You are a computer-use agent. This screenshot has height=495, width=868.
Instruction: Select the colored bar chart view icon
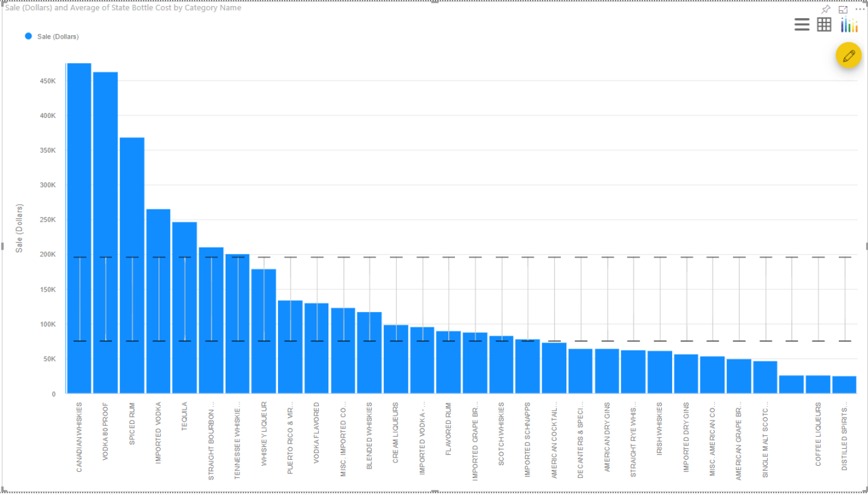(848, 24)
